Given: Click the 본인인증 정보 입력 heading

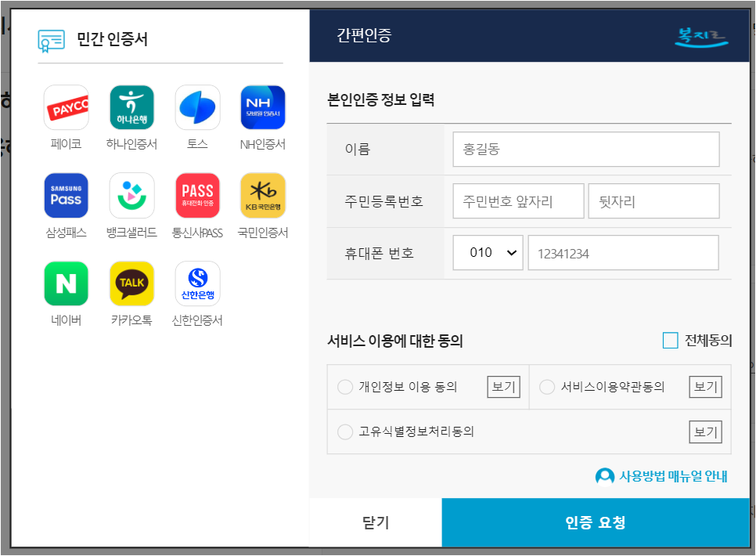Looking at the screenshot, I should pyautogui.click(x=381, y=99).
